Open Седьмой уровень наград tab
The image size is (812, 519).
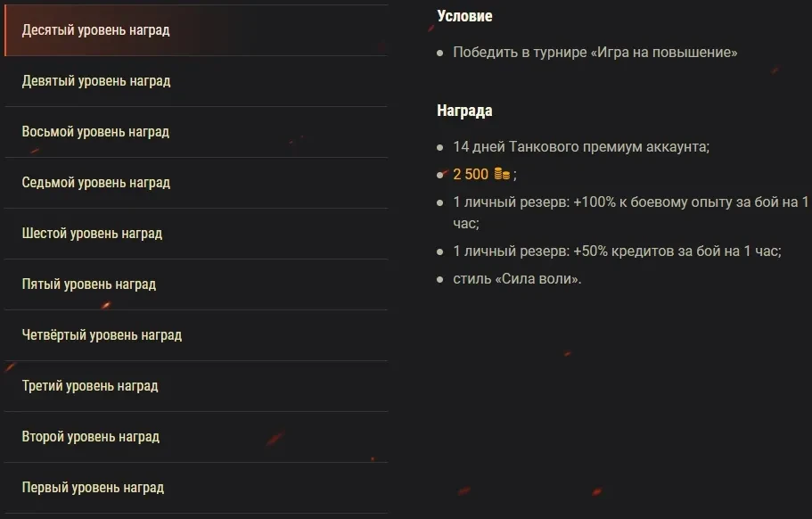click(x=95, y=183)
